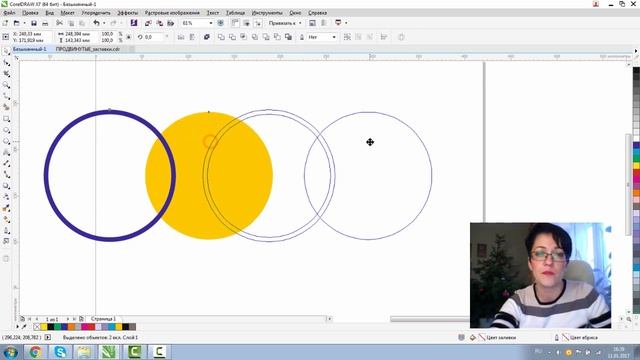Click the Publish to PDF icon
Viewport: 640px width, 360px height.
pyautogui.click(x=171, y=23)
